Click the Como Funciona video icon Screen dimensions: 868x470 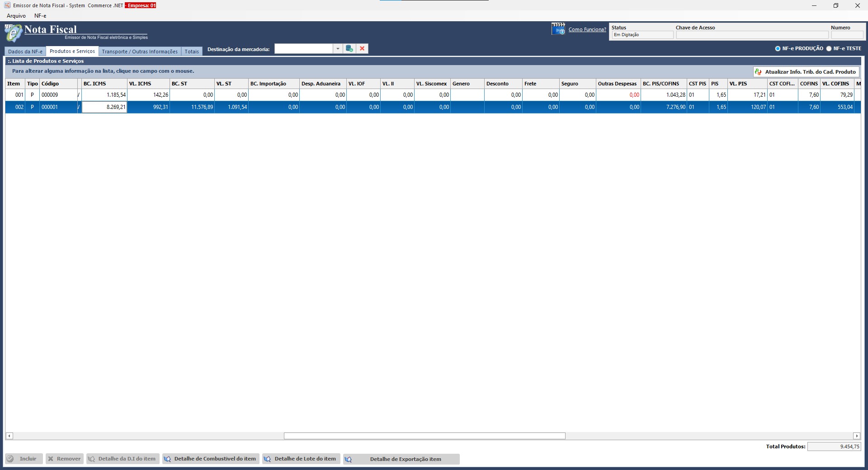tap(558, 29)
